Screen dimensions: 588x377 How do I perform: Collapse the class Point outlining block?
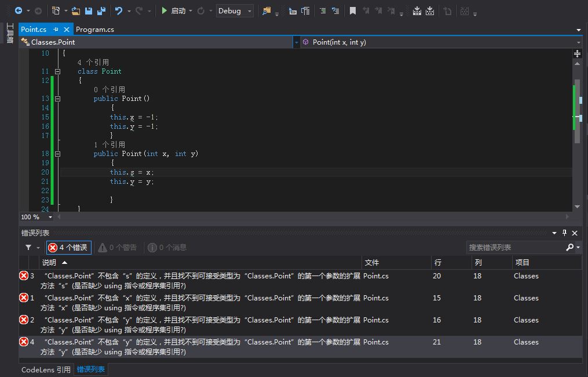click(x=57, y=71)
